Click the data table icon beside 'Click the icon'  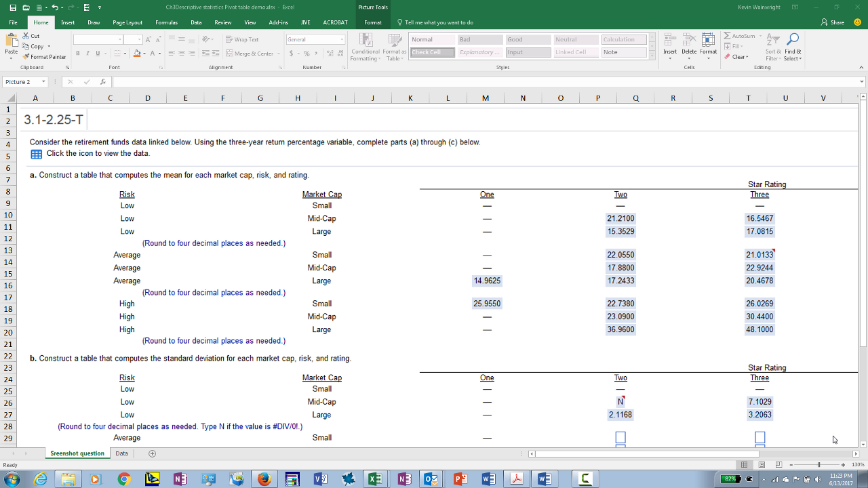point(37,154)
